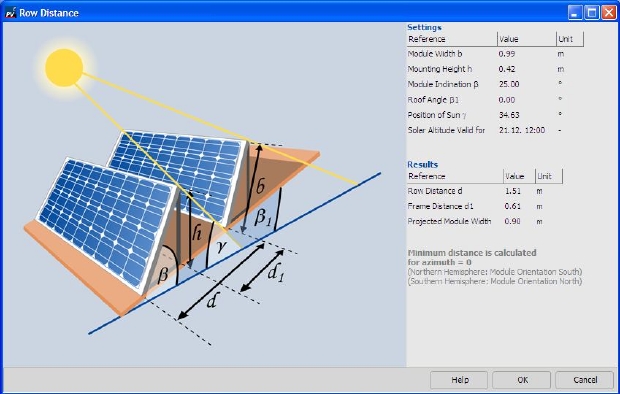The image size is (620, 394).
Task: Select the Position of Sun value 34.63
Action: pos(509,115)
